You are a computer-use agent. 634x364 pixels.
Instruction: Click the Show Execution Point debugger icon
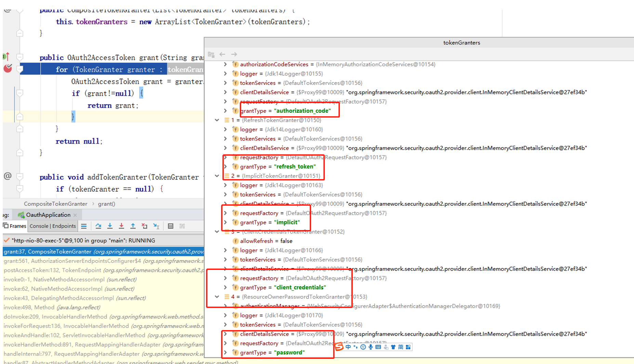(x=84, y=226)
